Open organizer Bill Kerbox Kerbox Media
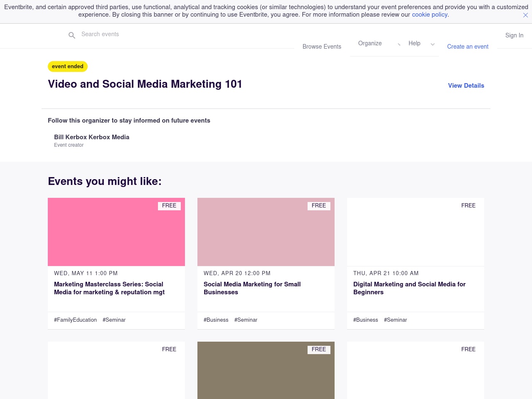Screen dimensions: 532x399 [x=91, y=137]
